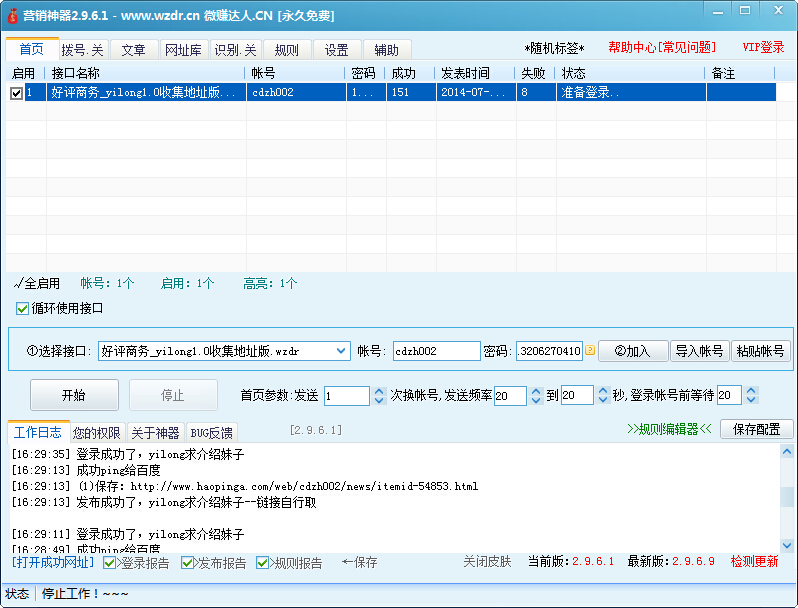Click the 发送 count input field

point(347,396)
